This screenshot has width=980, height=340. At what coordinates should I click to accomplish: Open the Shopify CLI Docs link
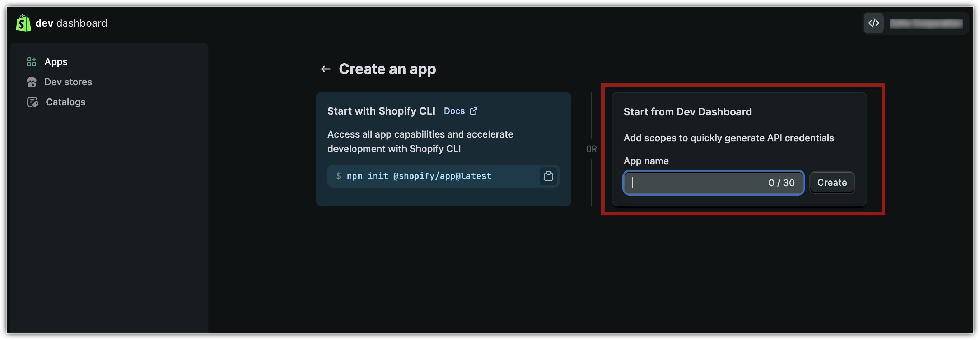pos(454,111)
